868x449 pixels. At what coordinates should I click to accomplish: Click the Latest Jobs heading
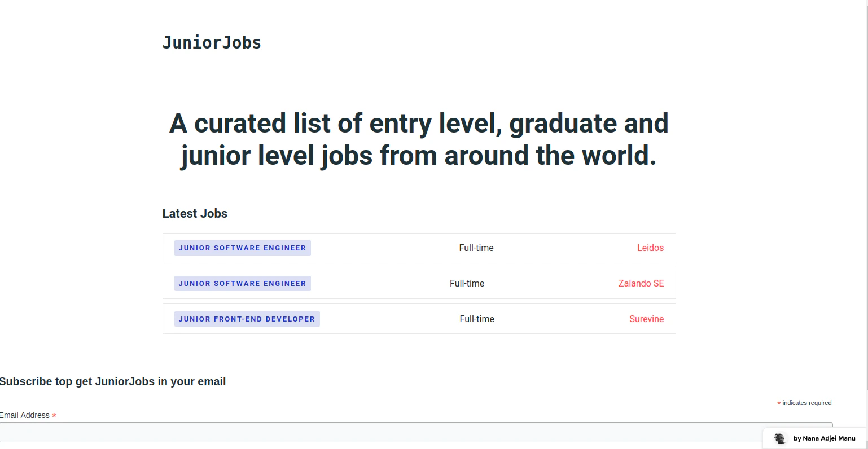pyautogui.click(x=195, y=213)
